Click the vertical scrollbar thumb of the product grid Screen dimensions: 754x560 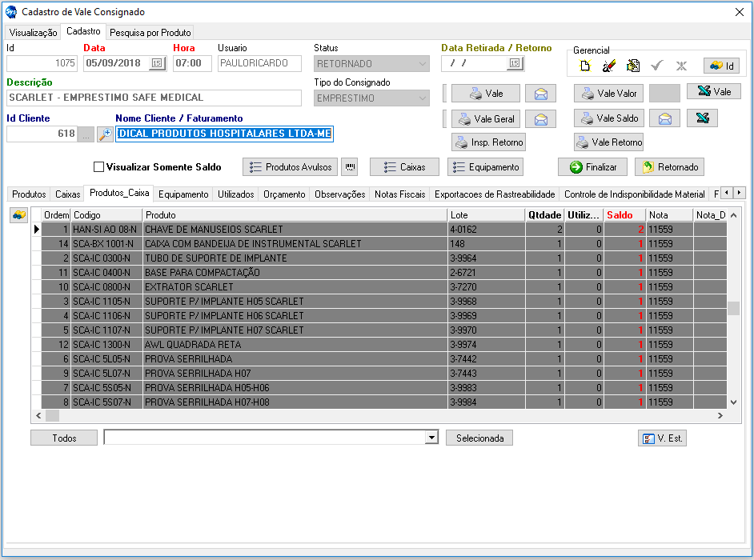733,308
